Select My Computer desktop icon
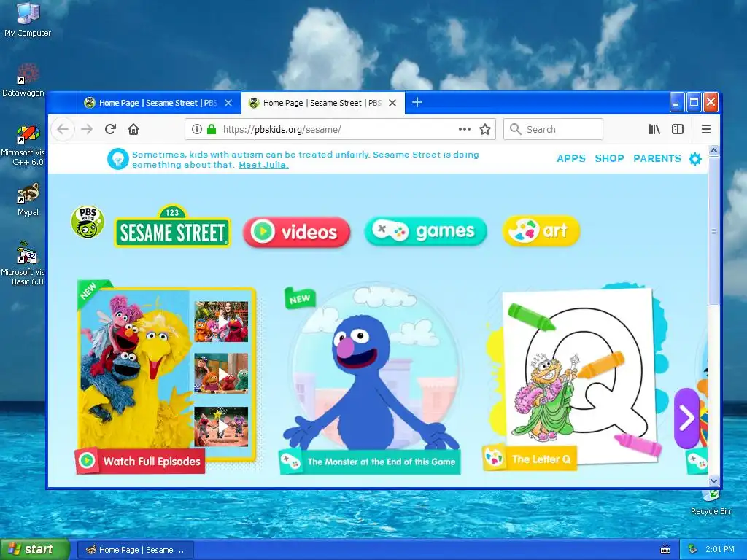 [28, 20]
